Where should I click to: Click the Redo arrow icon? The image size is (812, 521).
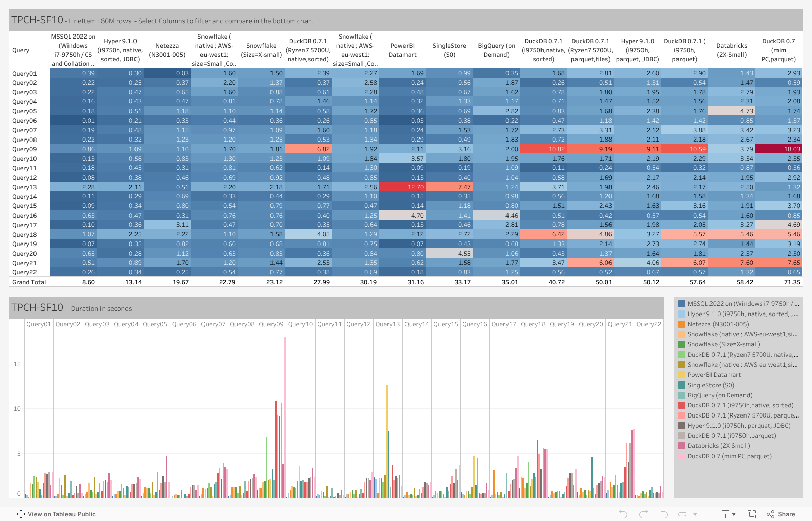coord(644,514)
